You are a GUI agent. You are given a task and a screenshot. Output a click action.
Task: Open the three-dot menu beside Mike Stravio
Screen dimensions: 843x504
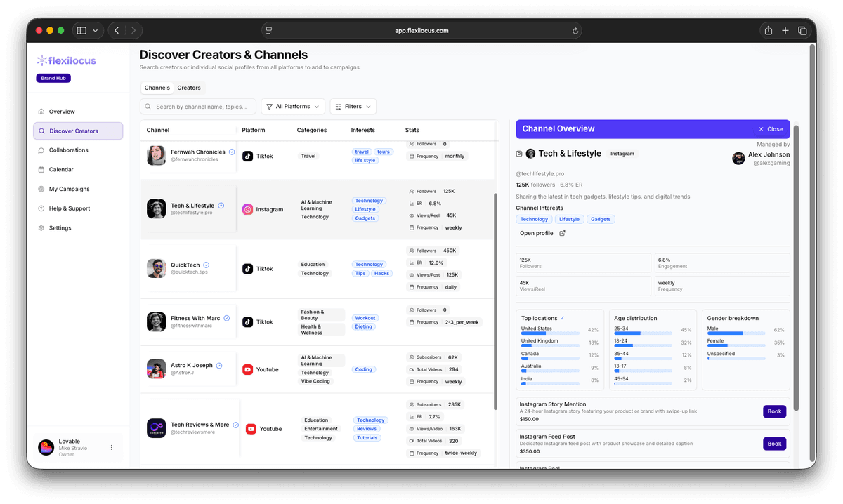click(x=111, y=447)
